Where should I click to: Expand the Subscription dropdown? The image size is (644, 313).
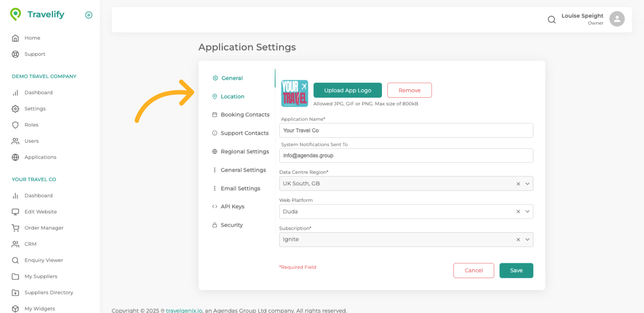(527, 239)
